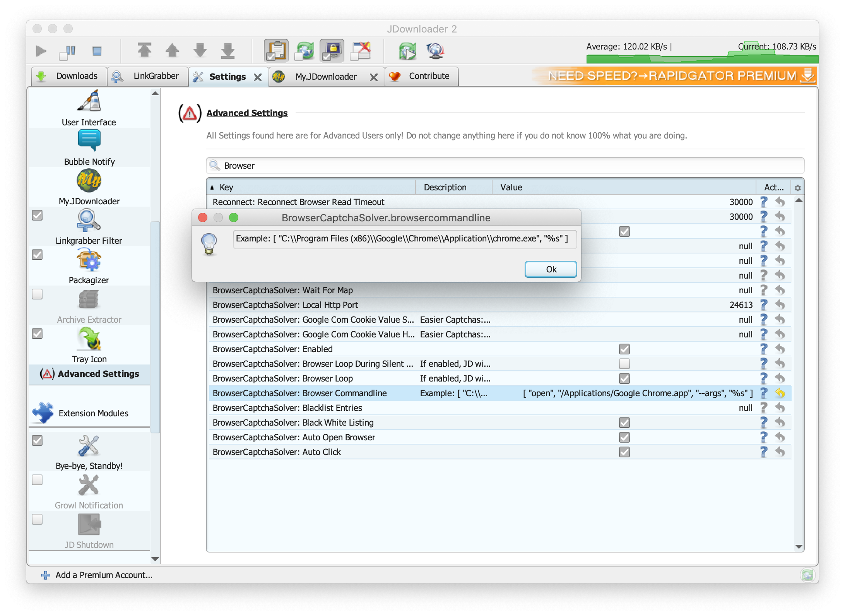845x616 pixels.
Task: Toggle BrowserCaptchaSolver Auto Click checkbox
Action: [624, 452]
